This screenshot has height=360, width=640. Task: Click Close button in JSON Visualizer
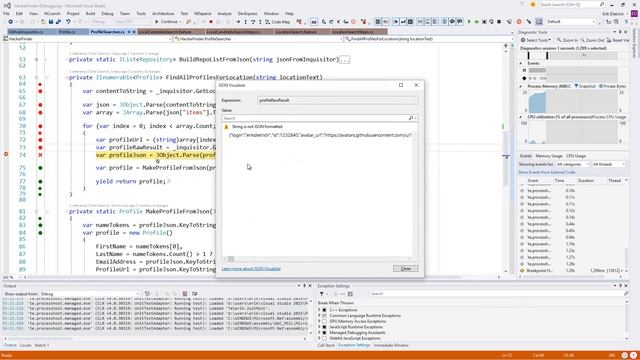coord(406,269)
